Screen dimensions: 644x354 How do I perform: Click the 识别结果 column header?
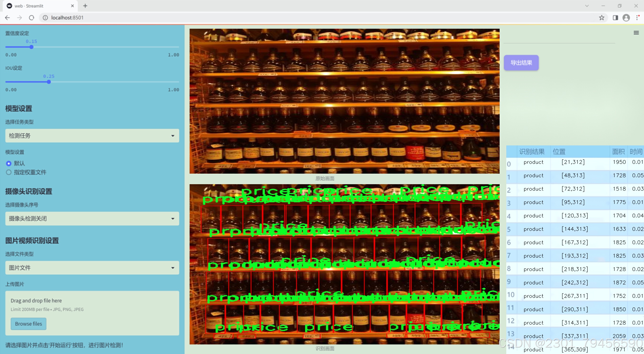[x=531, y=151]
